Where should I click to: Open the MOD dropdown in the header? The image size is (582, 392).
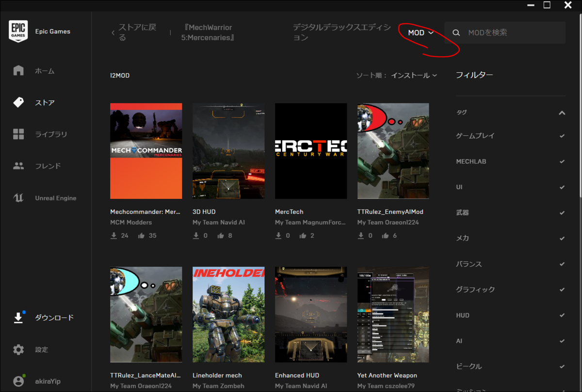point(420,33)
